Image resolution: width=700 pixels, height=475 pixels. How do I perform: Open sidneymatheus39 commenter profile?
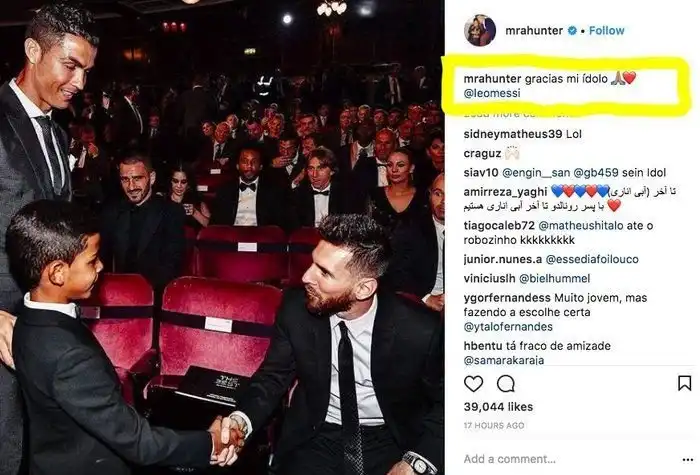point(512,134)
